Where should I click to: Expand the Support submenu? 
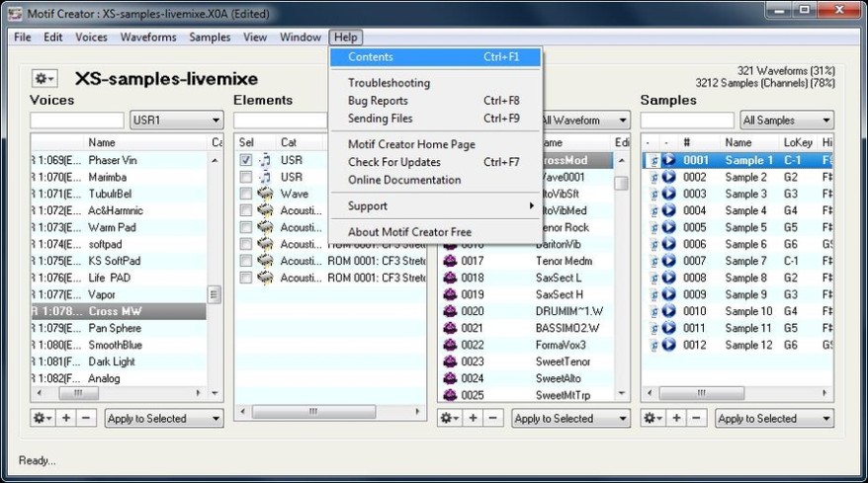(x=435, y=205)
